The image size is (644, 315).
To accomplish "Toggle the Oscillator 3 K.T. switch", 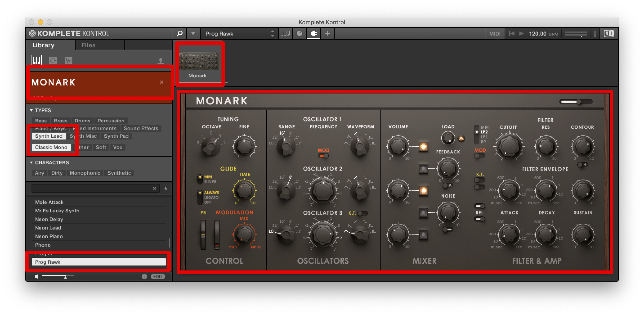I will (x=362, y=213).
